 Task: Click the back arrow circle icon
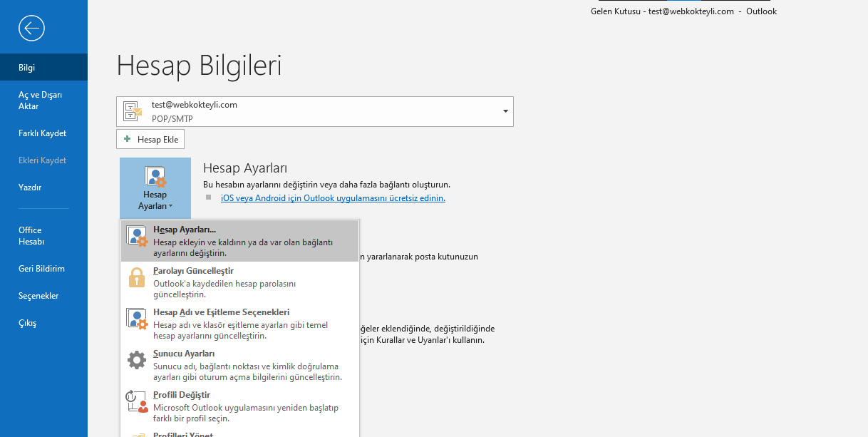[32, 28]
